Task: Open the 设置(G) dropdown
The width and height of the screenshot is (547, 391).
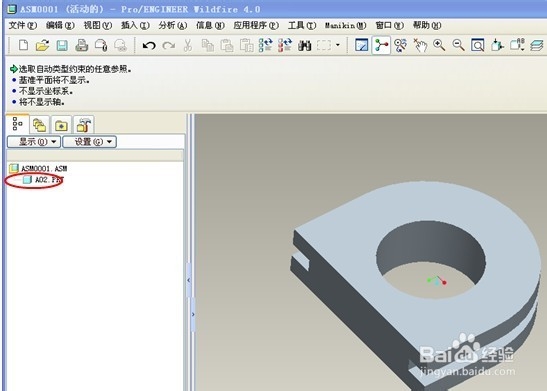Action: [90, 142]
